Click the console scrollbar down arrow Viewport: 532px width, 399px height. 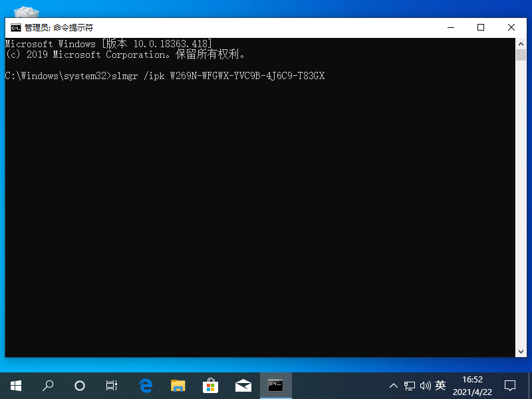521,351
